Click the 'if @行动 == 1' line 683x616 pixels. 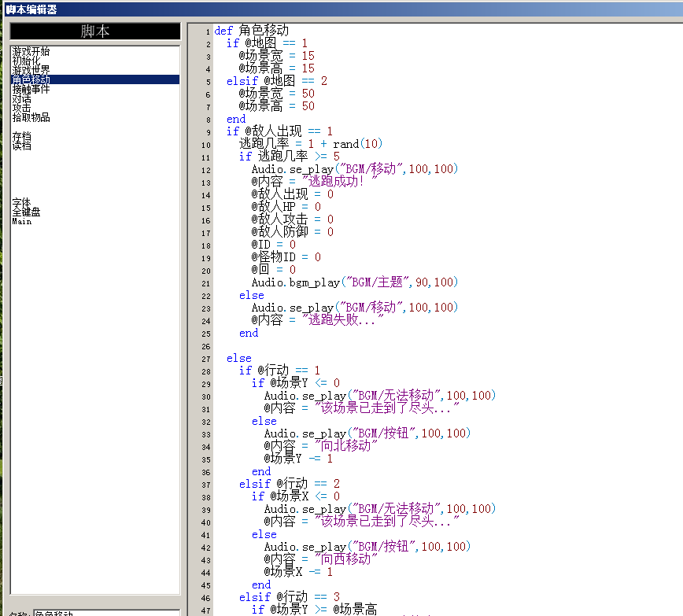279,371
